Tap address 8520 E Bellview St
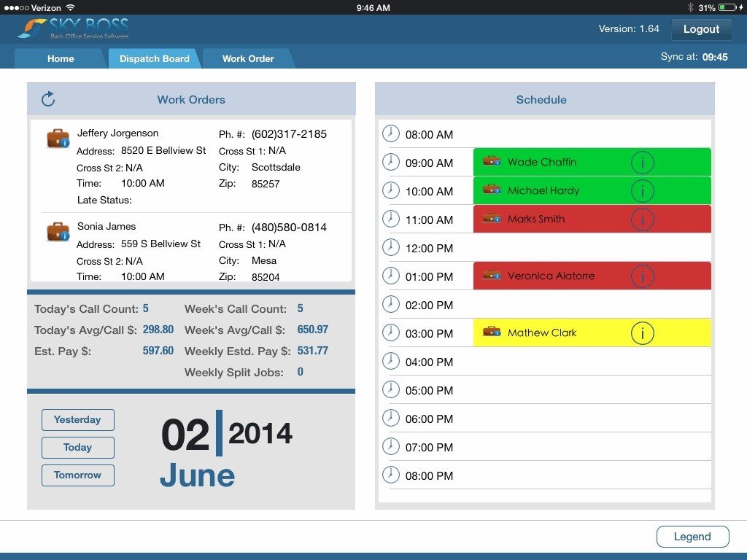Viewport: 747px width, 560px height. (x=163, y=150)
